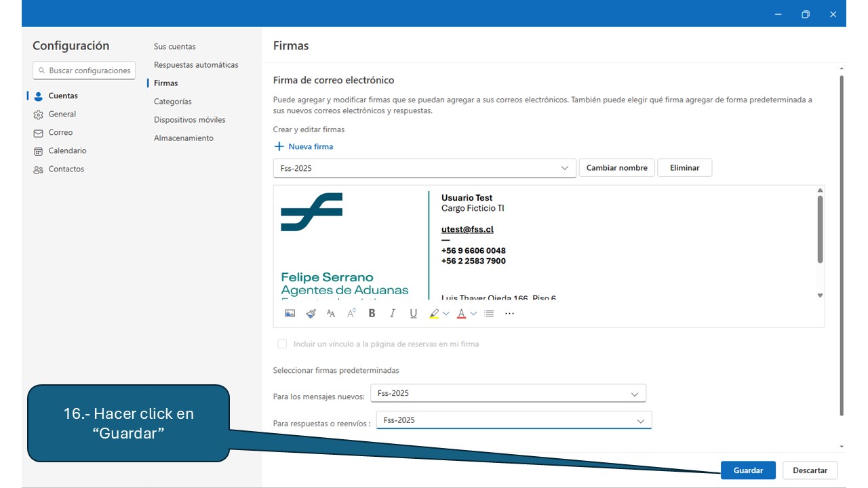Select Categorías submenu
Viewport: 868px width, 488px height.
click(x=173, y=101)
